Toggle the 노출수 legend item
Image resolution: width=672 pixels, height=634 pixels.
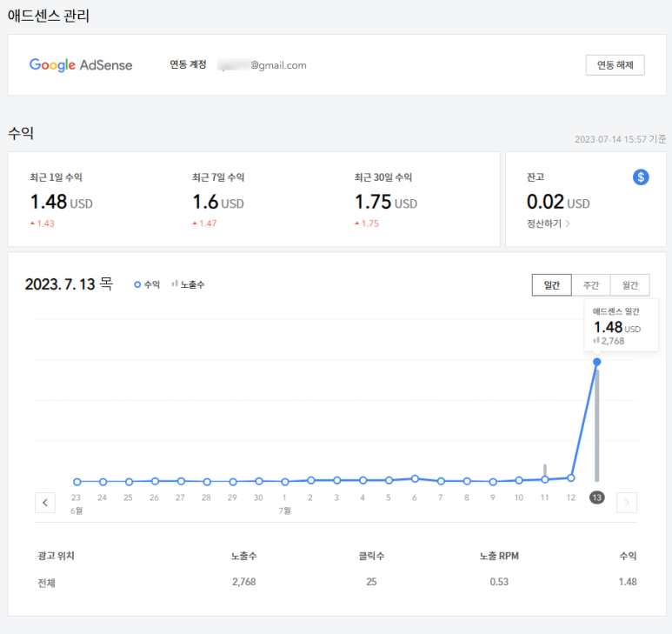(188, 284)
